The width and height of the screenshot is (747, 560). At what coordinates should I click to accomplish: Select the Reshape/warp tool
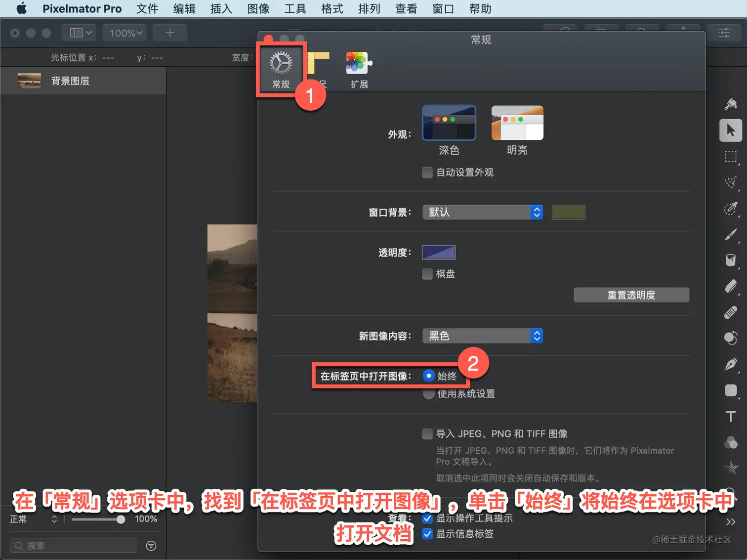click(x=731, y=338)
